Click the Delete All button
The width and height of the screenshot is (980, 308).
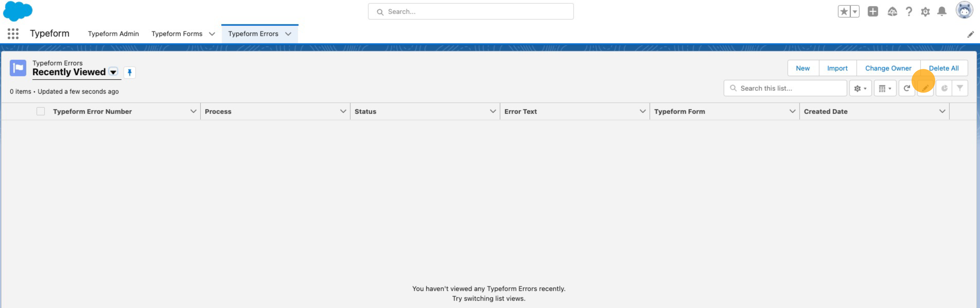click(943, 68)
